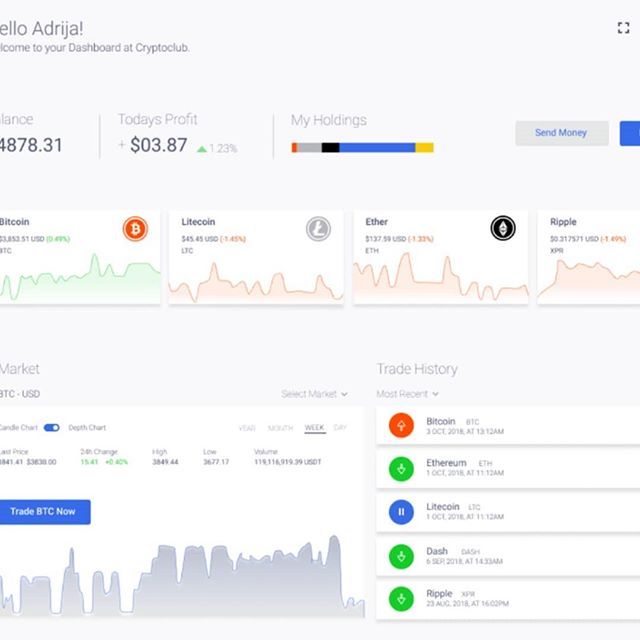Switch chart range to YEAR
Screen dimensions: 640x640
247,428
